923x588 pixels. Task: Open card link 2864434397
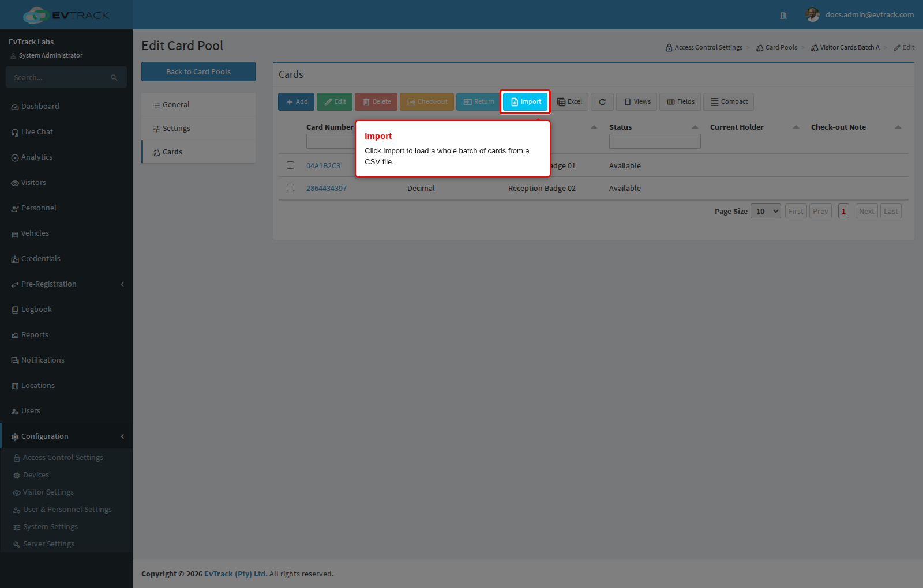click(x=327, y=189)
